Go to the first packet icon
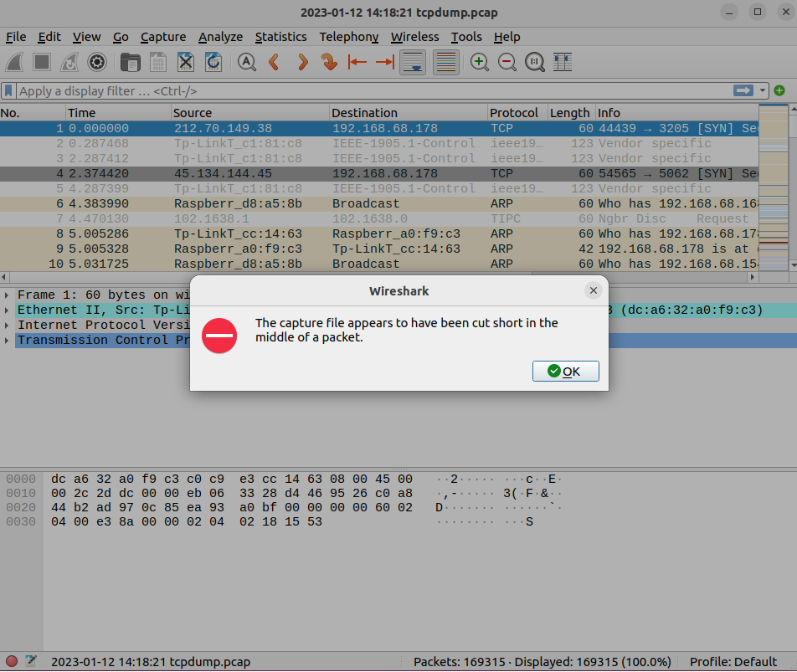Image resolution: width=797 pixels, height=672 pixels. pyautogui.click(x=357, y=62)
